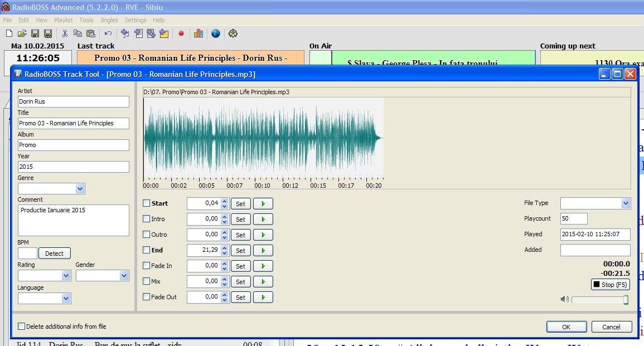644x346 pixels.
Task: Open the File Type dropdown
Action: [626, 203]
